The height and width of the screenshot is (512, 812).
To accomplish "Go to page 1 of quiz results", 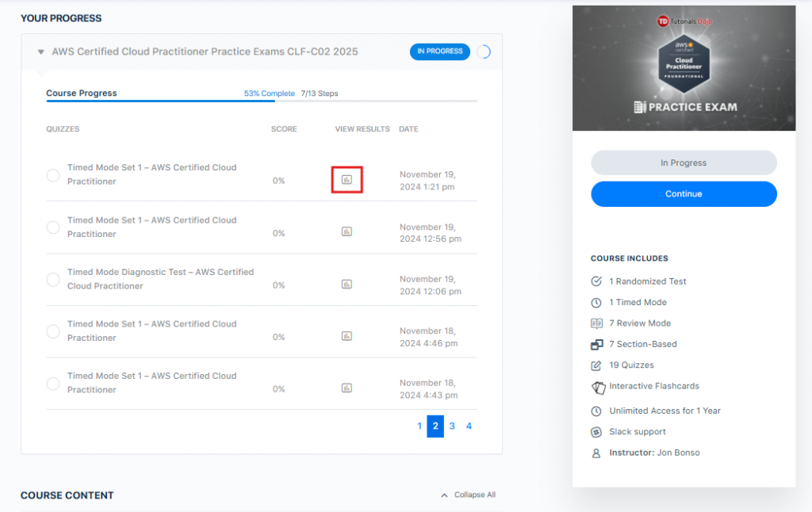I will [x=419, y=426].
